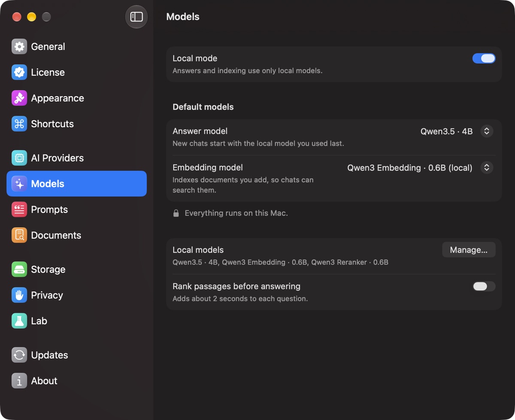Click the Manage... button for local models
Image resolution: width=515 pixels, height=420 pixels.
click(x=469, y=250)
